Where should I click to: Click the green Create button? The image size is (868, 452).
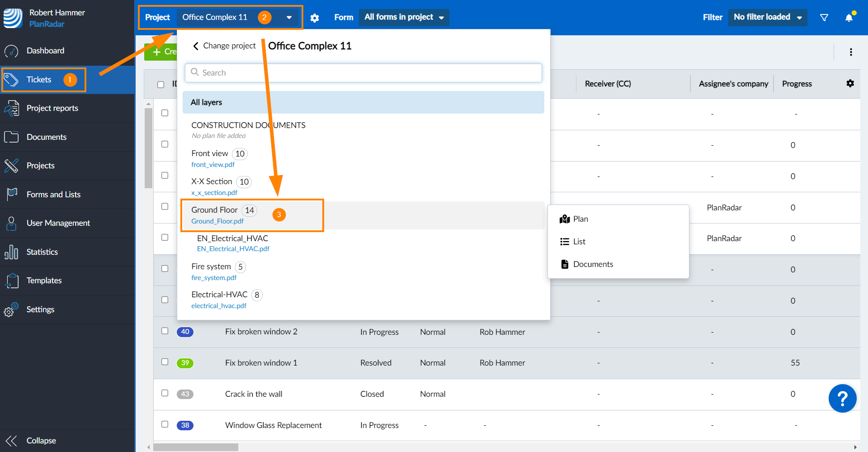(161, 52)
